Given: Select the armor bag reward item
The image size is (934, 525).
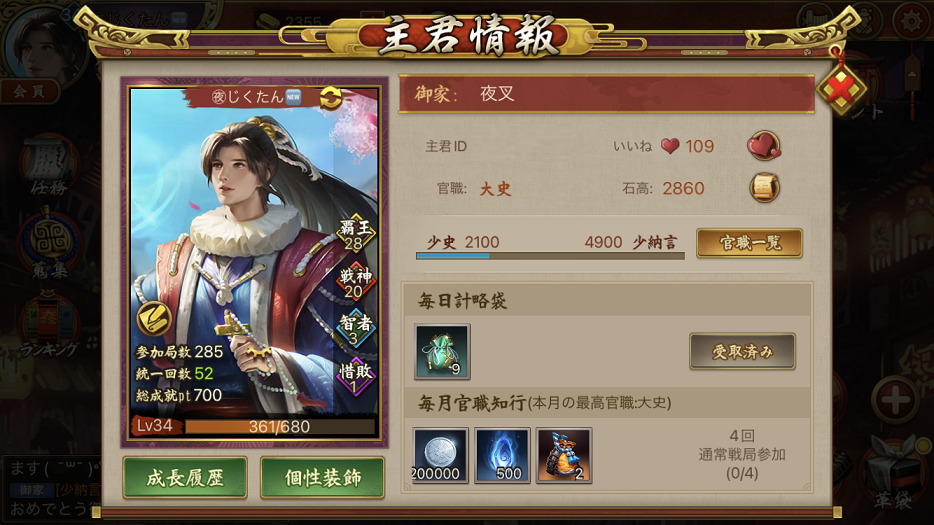Looking at the screenshot, I should 564,455.
